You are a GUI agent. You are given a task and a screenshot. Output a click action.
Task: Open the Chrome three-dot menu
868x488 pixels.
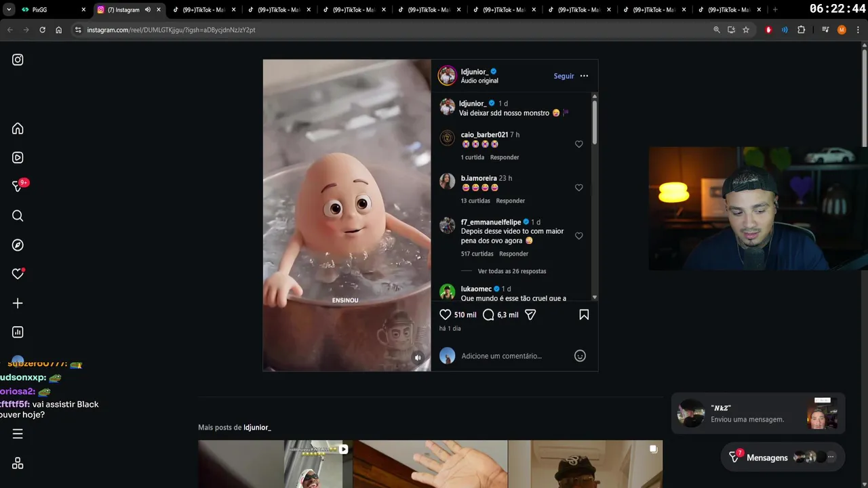pyautogui.click(x=858, y=30)
